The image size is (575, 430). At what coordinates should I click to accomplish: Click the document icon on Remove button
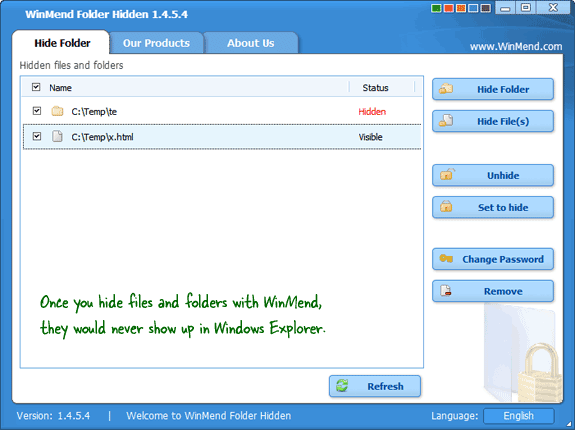pyautogui.click(x=446, y=291)
